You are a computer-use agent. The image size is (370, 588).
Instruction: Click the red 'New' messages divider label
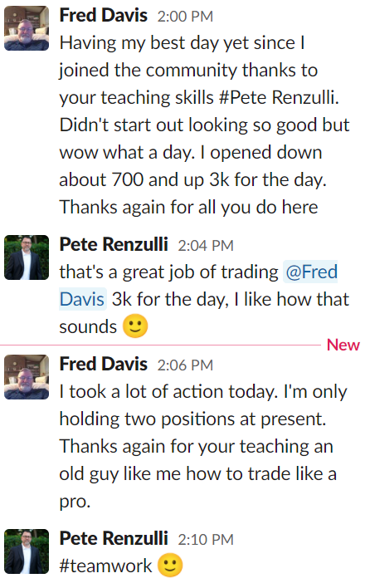click(x=343, y=345)
